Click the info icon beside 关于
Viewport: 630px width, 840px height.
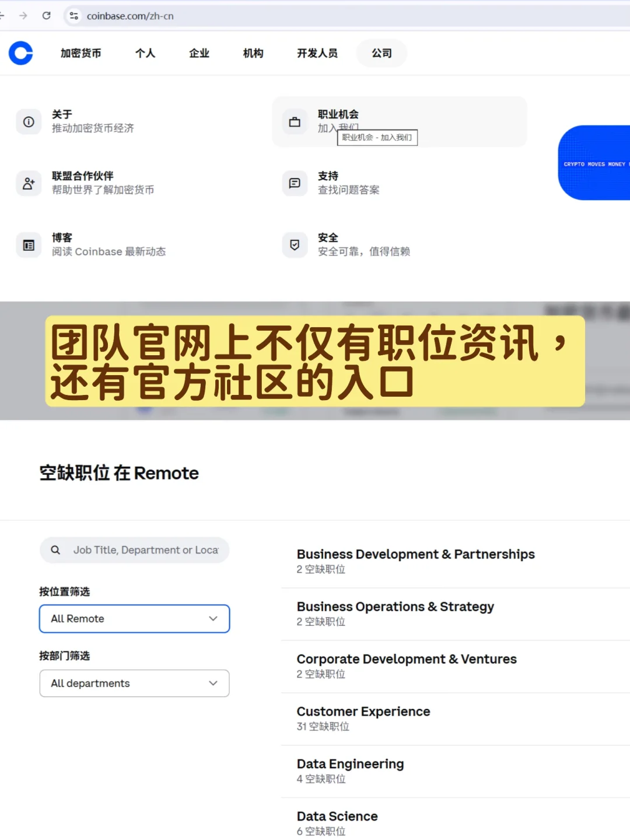pyautogui.click(x=29, y=122)
